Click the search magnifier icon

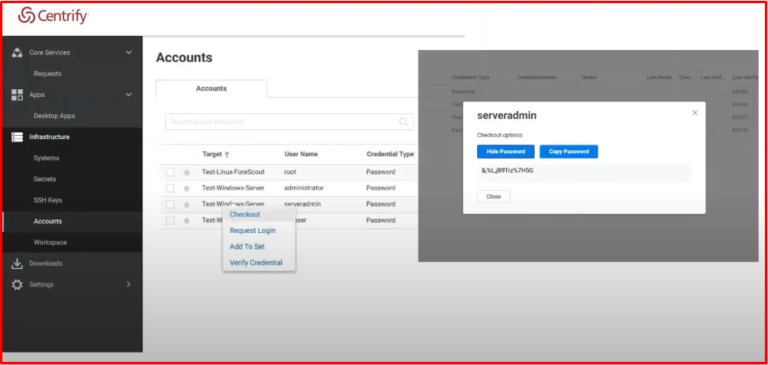404,122
